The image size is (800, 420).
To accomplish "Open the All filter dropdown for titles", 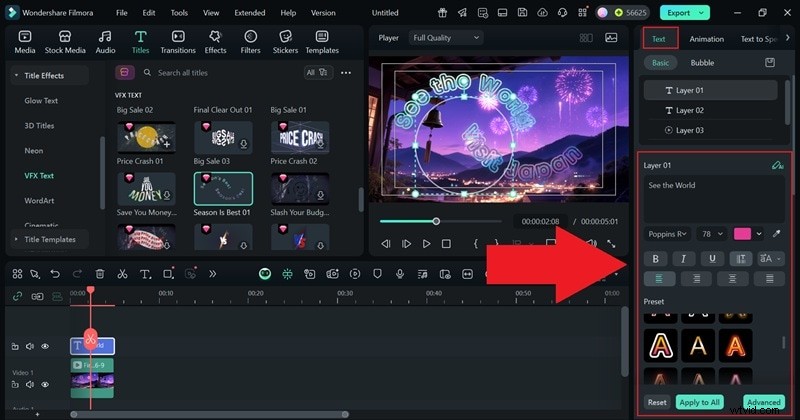I will pos(317,72).
